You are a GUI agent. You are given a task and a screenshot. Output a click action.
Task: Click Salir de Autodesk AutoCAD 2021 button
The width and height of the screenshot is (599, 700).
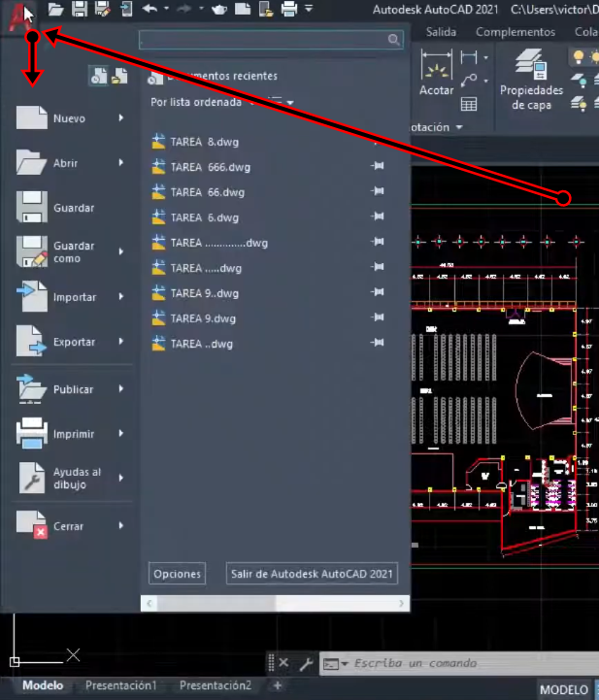[x=312, y=574]
